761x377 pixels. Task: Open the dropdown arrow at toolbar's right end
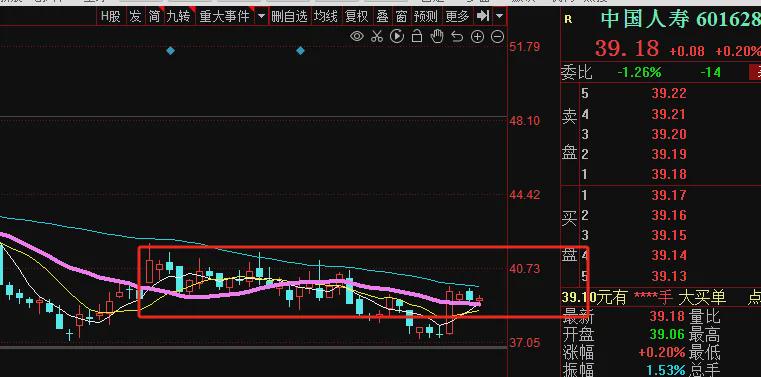click(x=500, y=16)
